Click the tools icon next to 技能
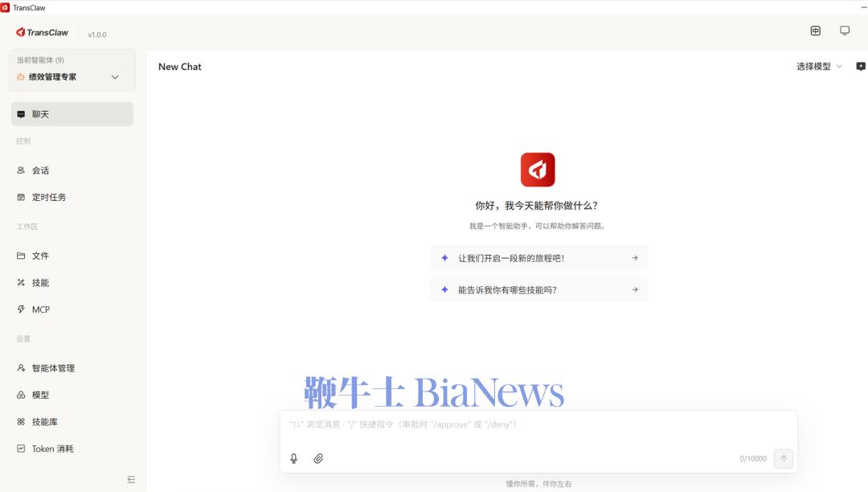Image resolution: width=868 pixels, height=492 pixels. pos(21,282)
